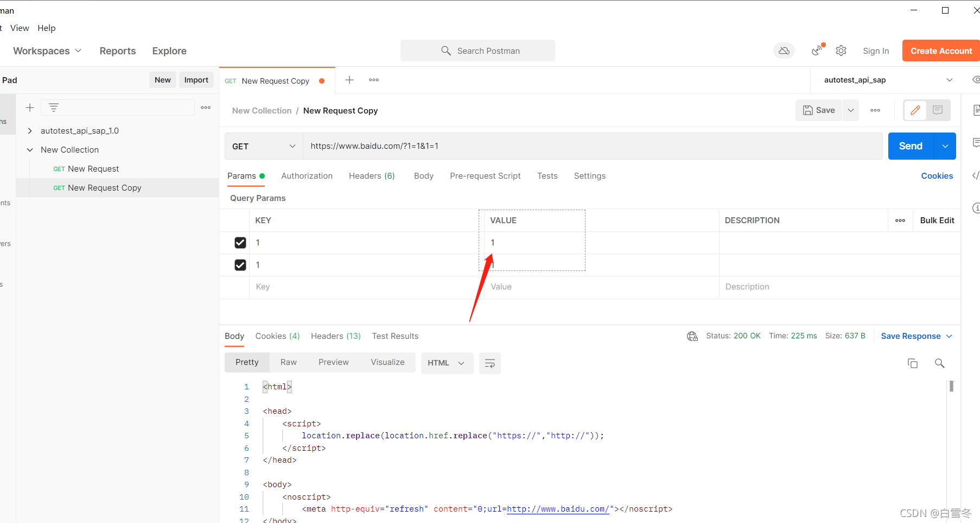Switch to the Headers (6) request tab

pos(372,176)
